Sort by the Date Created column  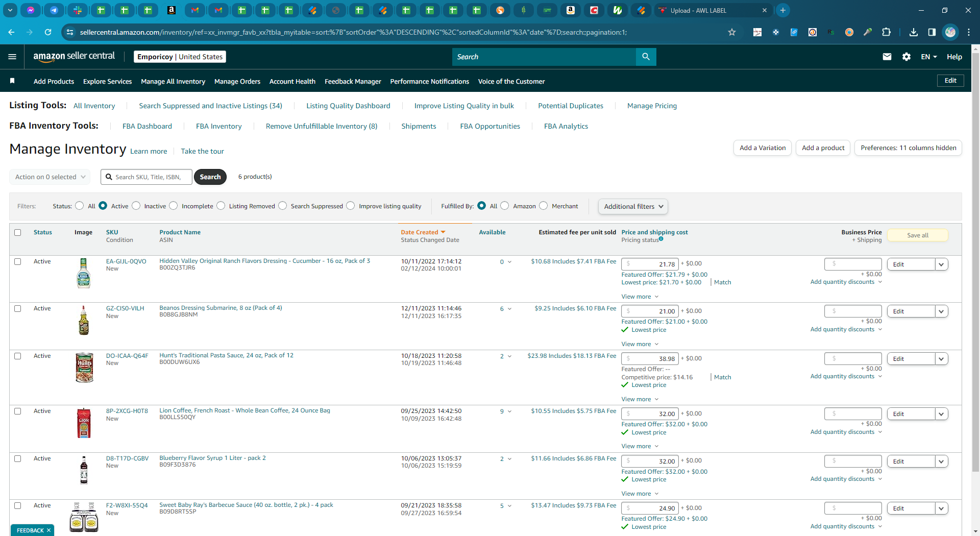(x=423, y=232)
